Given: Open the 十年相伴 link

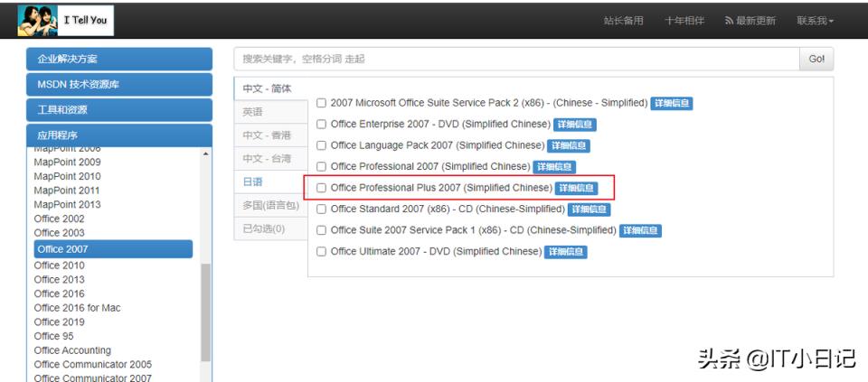Looking at the screenshot, I should (x=684, y=21).
